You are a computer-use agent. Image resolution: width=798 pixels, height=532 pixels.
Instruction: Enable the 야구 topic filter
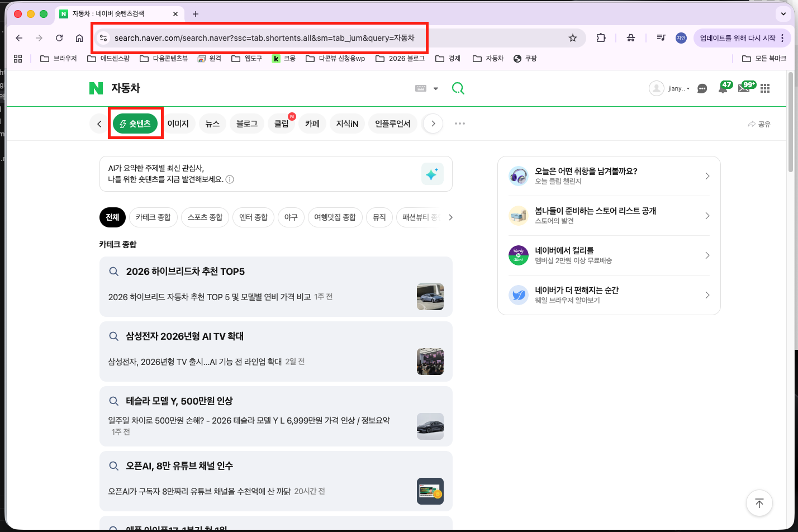coord(291,217)
